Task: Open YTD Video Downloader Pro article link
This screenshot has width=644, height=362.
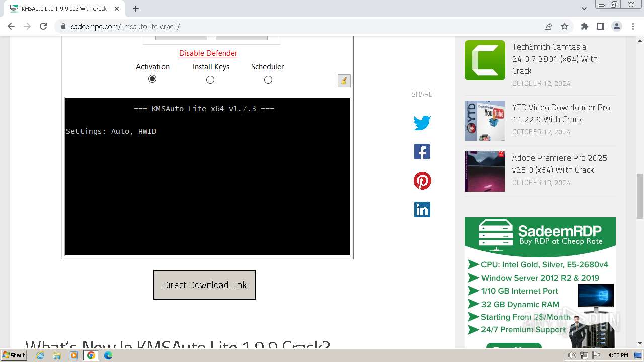Action: coord(561,113)
